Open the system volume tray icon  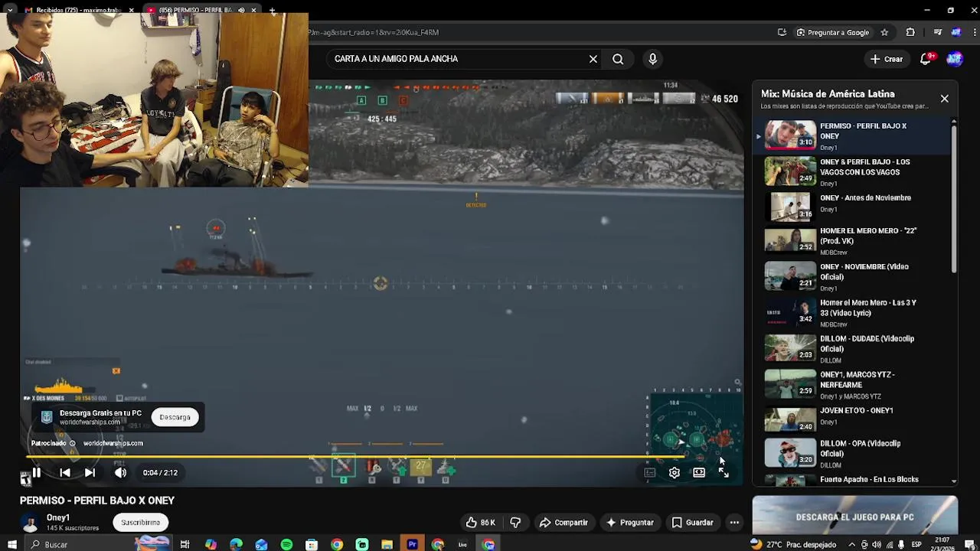(x=877, y=544)
